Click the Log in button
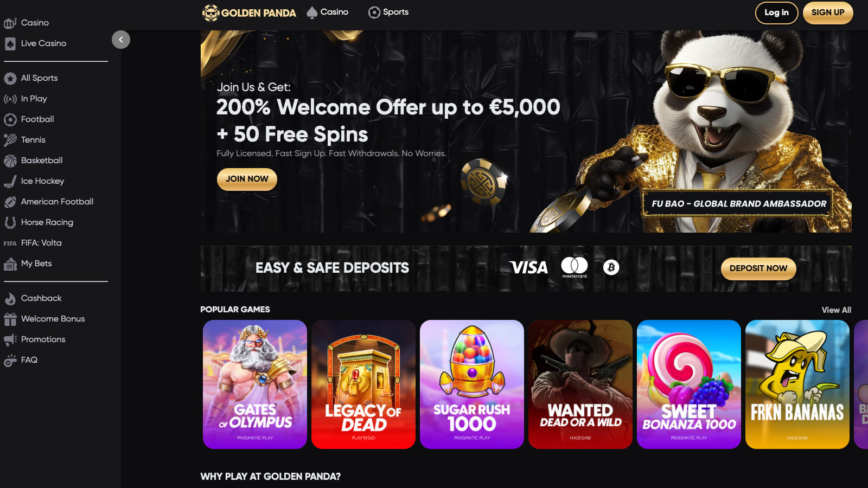Viewport: 868px width, 488px height. (776, 13)
